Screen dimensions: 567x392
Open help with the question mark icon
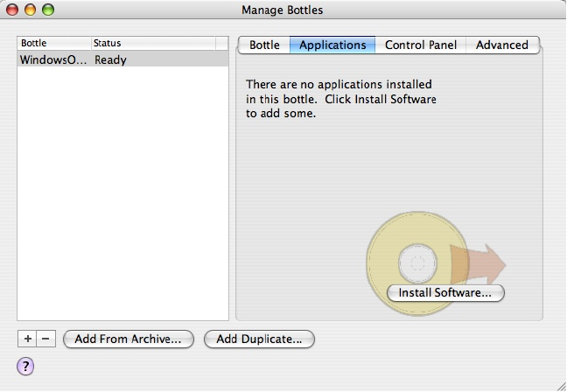(25, 367)
